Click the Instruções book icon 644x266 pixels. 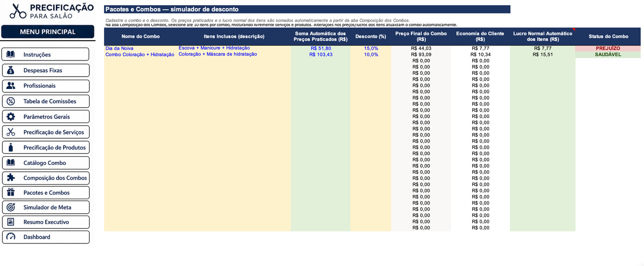(11, 54)
